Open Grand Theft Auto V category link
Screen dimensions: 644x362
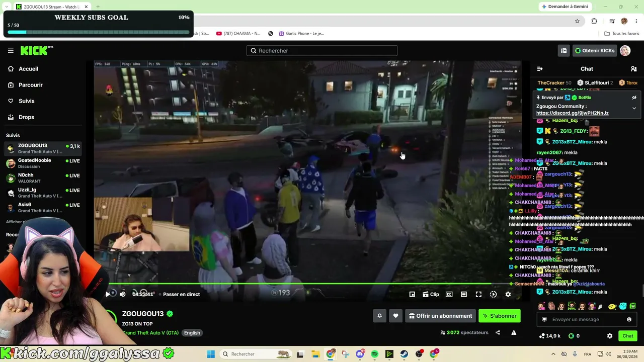[x=150, y=333]
